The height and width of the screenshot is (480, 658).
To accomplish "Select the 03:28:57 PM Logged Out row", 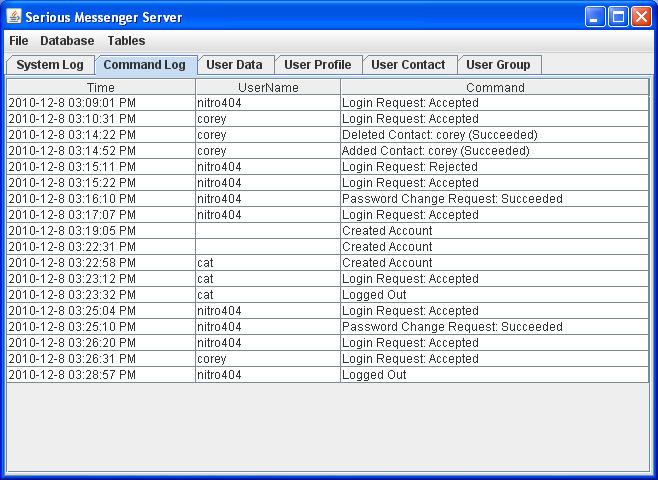I will 374,375.
